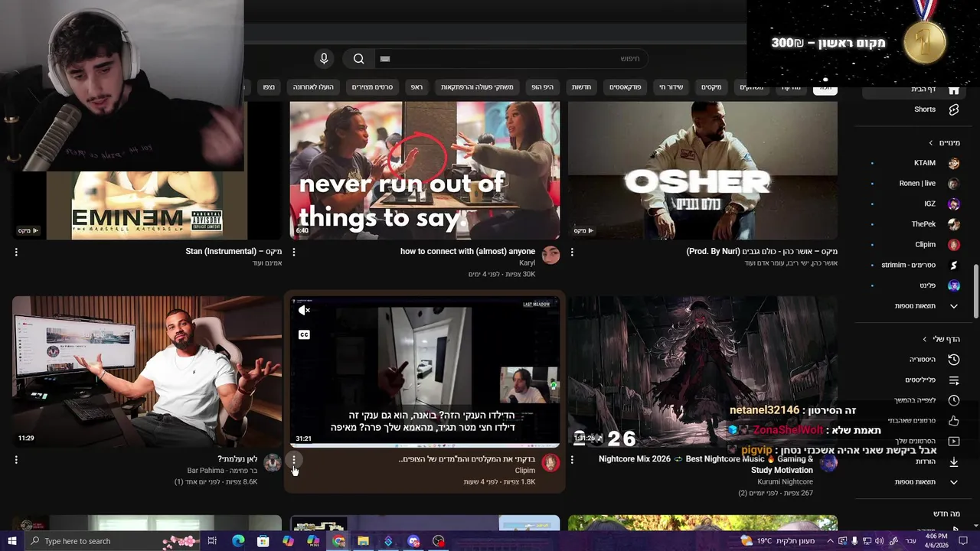Open the Eminem Stan Instrumental mix thumbnail
This screenshot has width=980, height=551.
pyautogui.click(x=147, y=205)
